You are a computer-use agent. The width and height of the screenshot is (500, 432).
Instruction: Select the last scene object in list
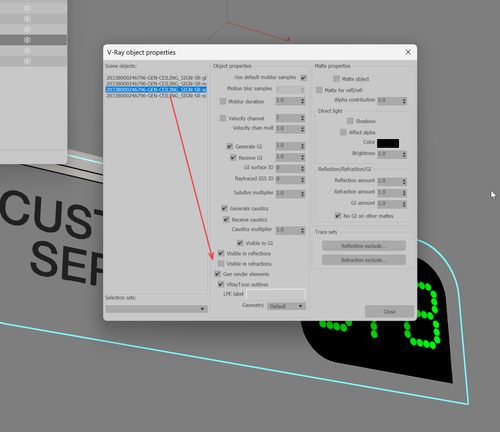[x=156, y=96]
